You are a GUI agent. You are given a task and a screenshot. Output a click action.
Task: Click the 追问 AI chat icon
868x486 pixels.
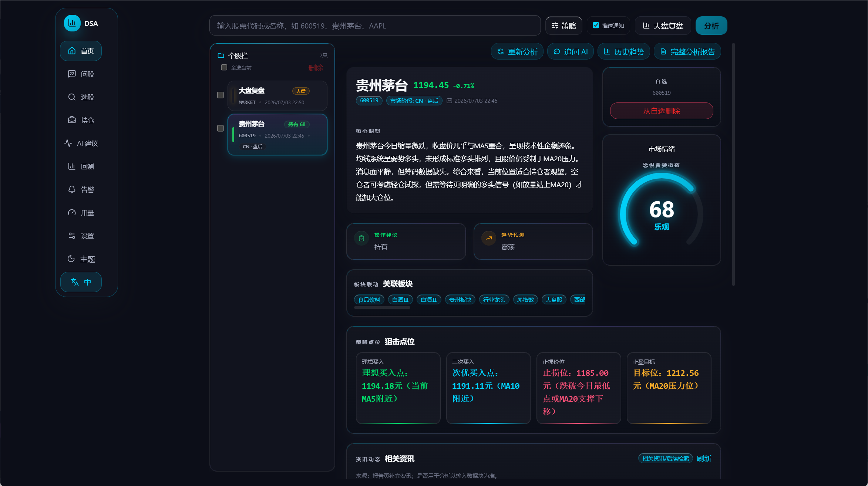tap(556, 52)
